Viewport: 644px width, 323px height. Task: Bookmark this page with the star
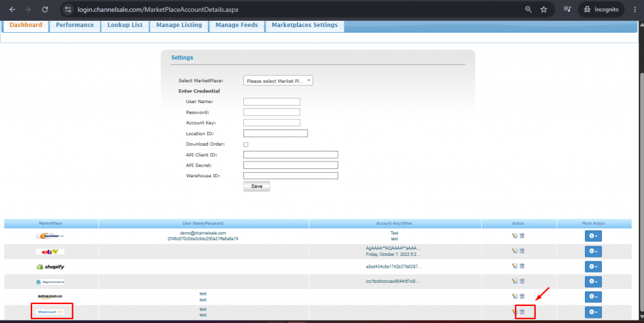click(544, 9)
